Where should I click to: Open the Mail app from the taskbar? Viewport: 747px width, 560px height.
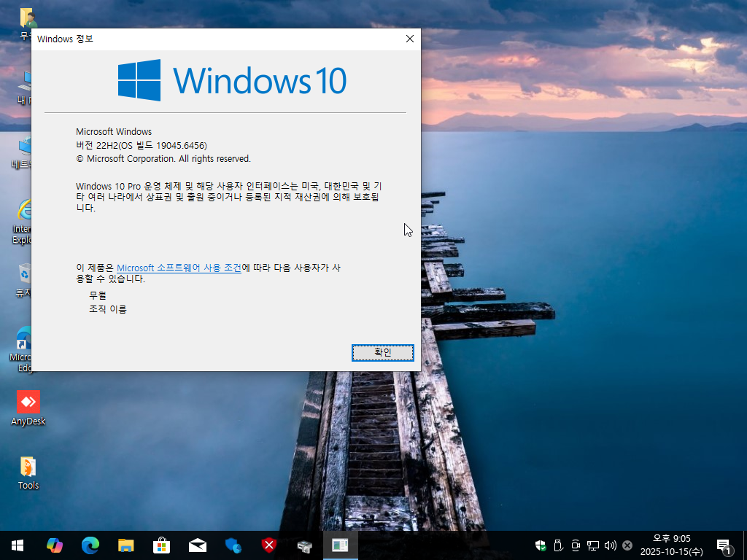[x=197, y=545]
